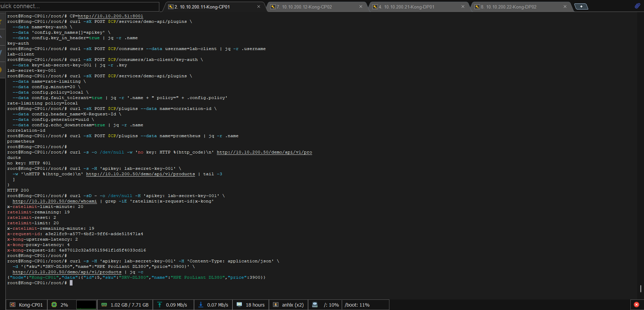
Task: Open the products URL before 'tail -3'
Action: 141,174
